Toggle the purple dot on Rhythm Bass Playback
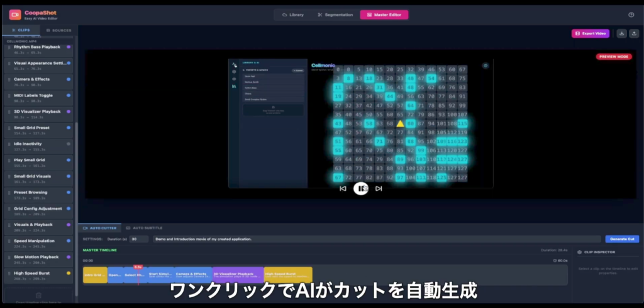This screenshot has width=644, height=308. tap(68, 47)
